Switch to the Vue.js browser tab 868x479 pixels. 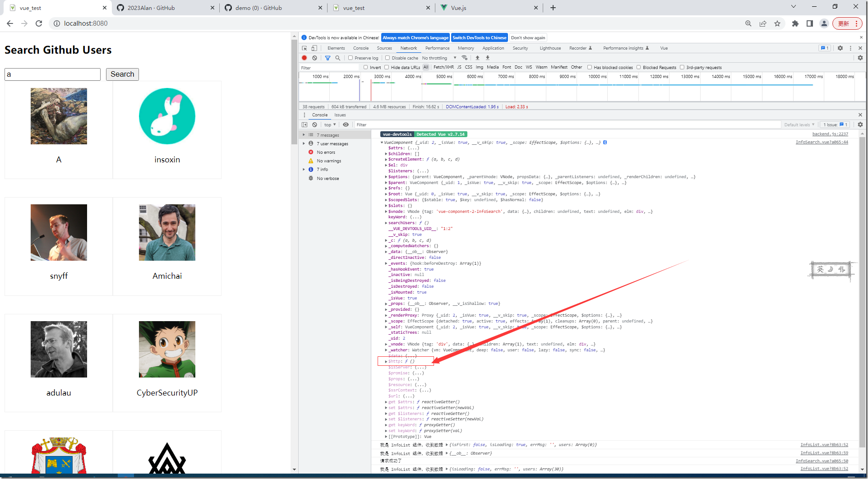pyautogui.click(x=489, y=8)
